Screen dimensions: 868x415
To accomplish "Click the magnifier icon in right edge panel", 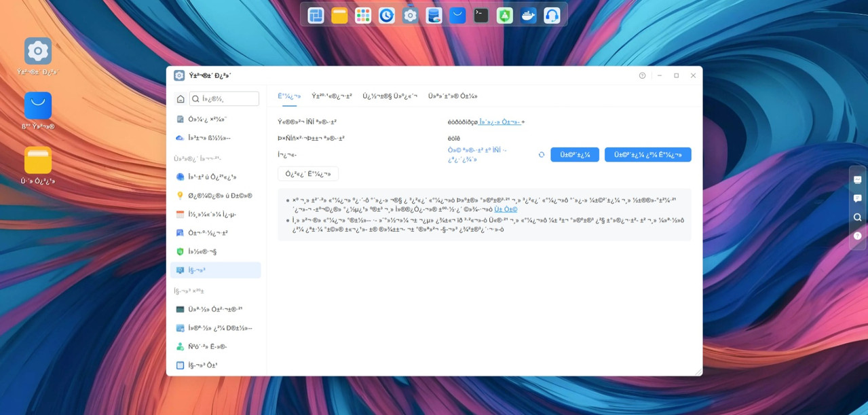I will pos(858,217).
